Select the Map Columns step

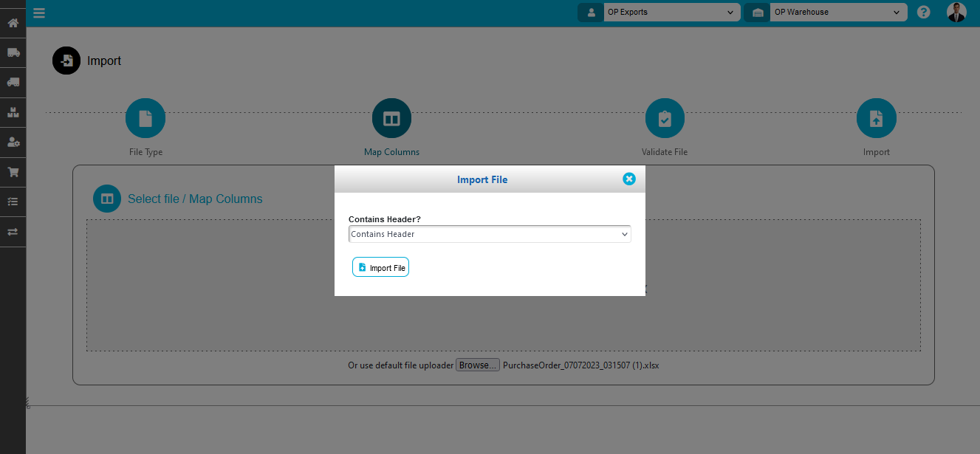coord(391,119)
